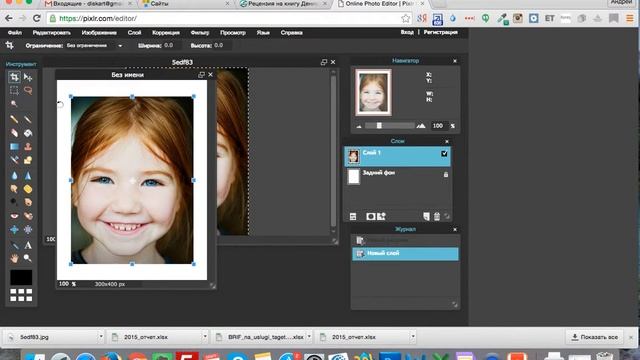
Task: Open the Коррекция menu
Action: [x=166, y=33]
